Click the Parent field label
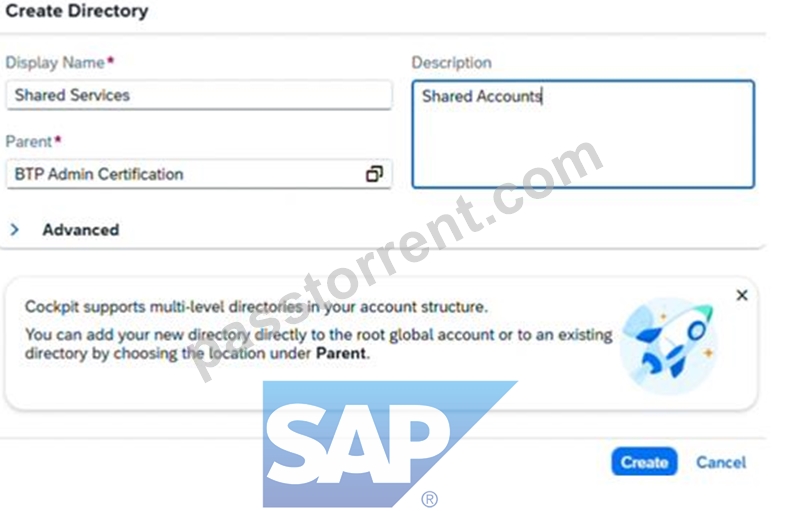Image resolution: width=791 pixels, height=511 pixels. (x=28, y=142)
